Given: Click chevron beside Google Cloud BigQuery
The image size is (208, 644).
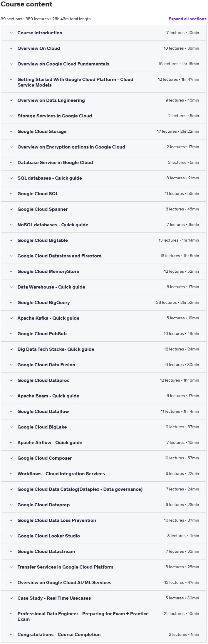Looking at the screenshot, I should [11, 303].
